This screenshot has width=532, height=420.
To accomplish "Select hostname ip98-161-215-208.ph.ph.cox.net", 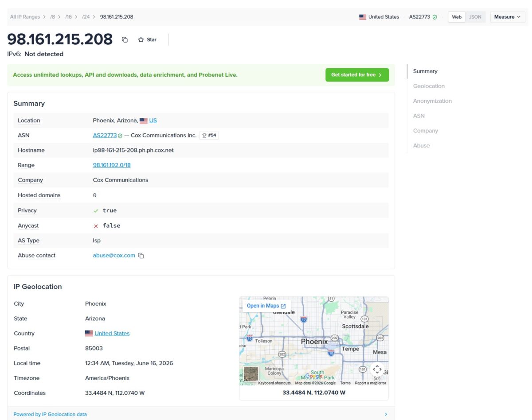I will click(133, 150).
